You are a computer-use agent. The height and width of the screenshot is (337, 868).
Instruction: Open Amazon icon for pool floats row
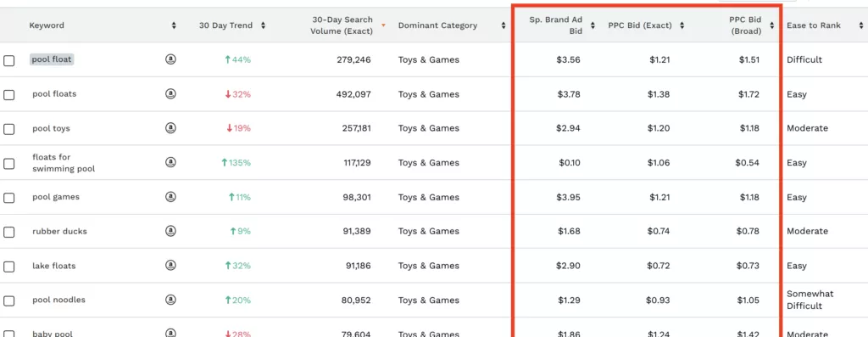pyautogui.click(x=170, y=93)
